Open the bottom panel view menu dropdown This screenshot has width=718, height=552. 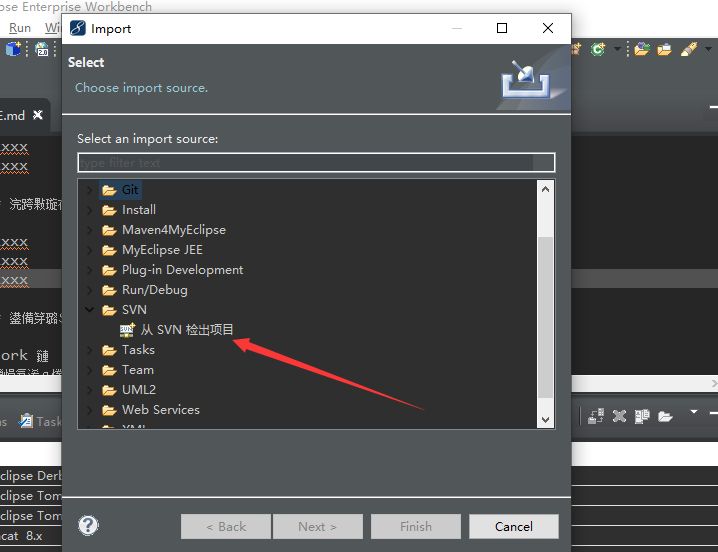694,412
